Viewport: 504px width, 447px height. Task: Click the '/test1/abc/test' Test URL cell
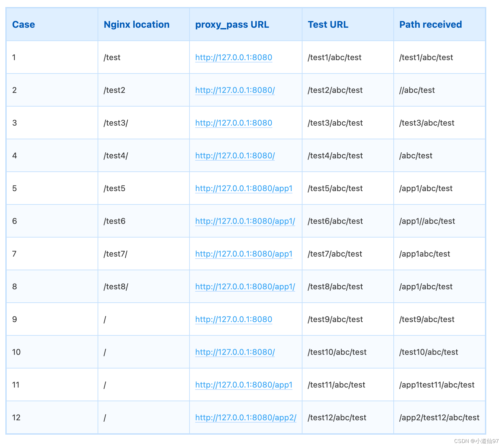[x=348, y=57]
